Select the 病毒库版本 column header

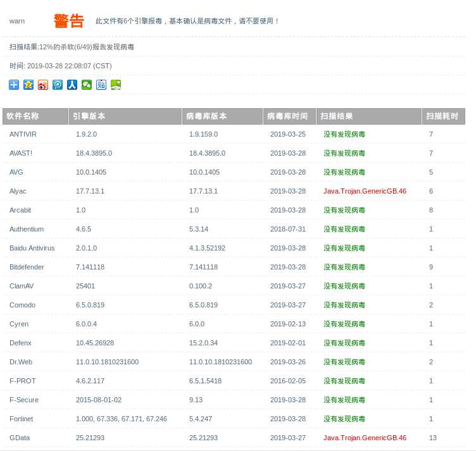point(223,116)
